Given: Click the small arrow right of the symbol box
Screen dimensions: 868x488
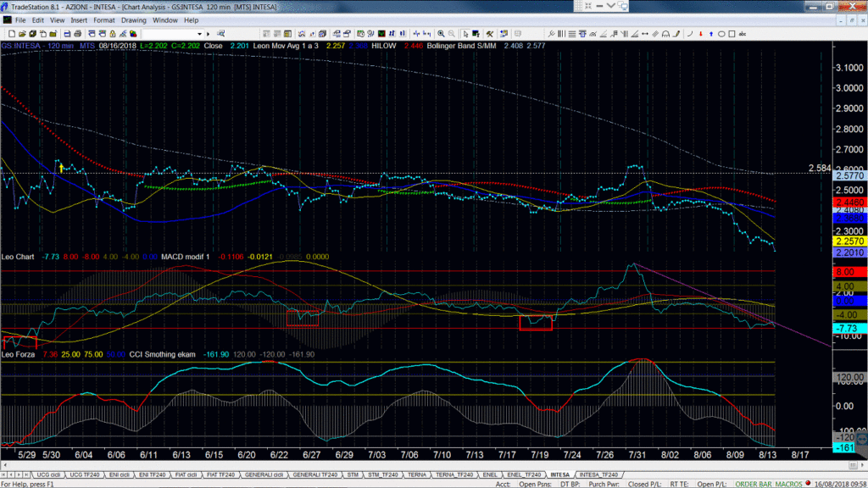Looking at the screenshot, I should coord(209,34).
